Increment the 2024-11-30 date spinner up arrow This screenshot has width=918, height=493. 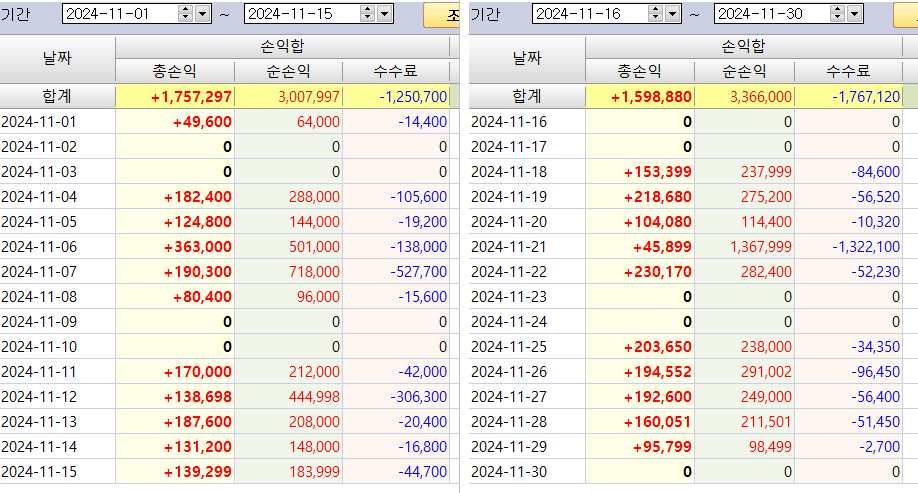click(838, 9)
